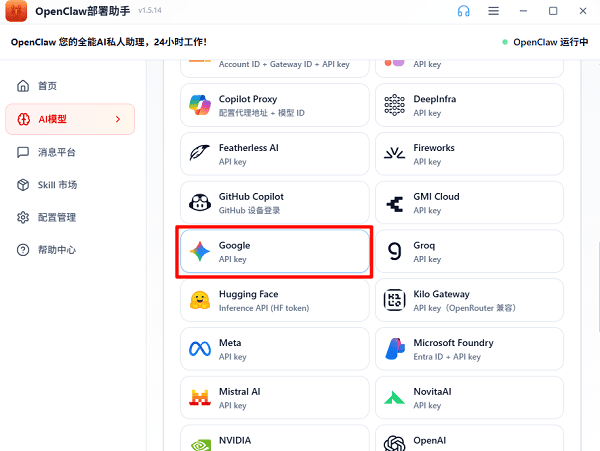This screenshot has width=600, height=451.
Task: Select AI模型 in the sidebar
Action: pos(70,119)
